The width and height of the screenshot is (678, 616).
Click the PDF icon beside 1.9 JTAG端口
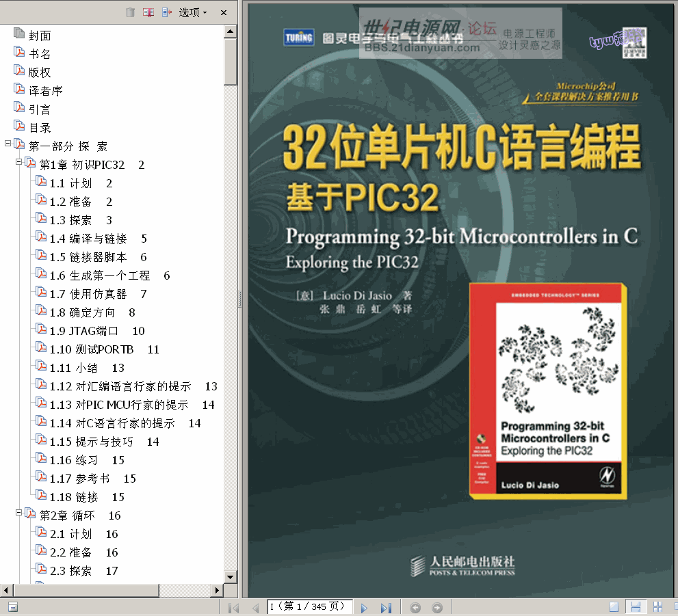tap(41, 329)
